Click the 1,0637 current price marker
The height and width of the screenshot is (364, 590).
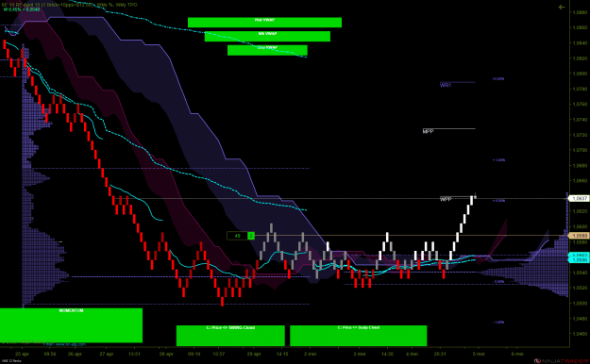pos(580,198)
